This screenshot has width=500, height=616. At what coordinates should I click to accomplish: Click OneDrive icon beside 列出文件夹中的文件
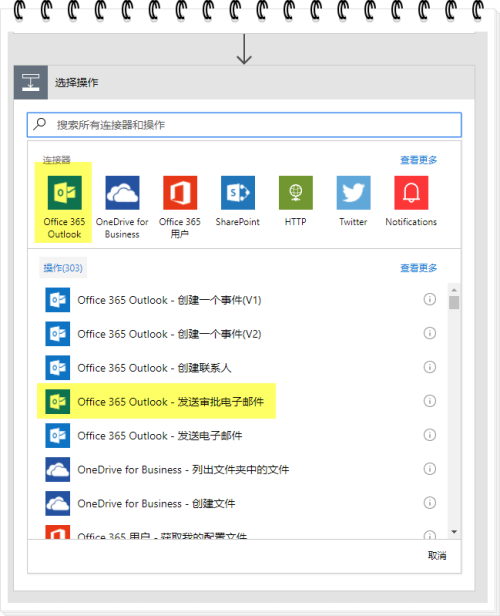click(x=58, y=469)
